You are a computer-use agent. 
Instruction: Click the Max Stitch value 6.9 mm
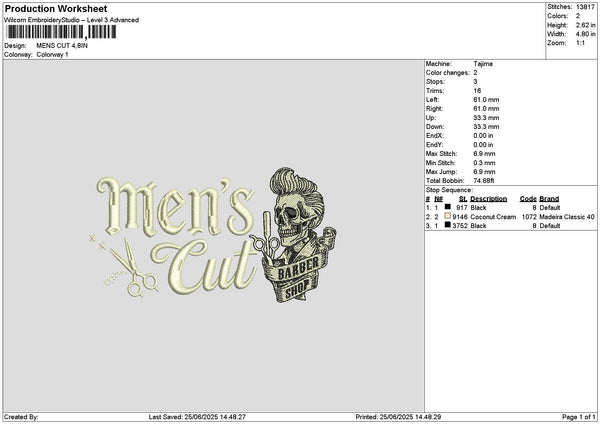coord(484,153)
